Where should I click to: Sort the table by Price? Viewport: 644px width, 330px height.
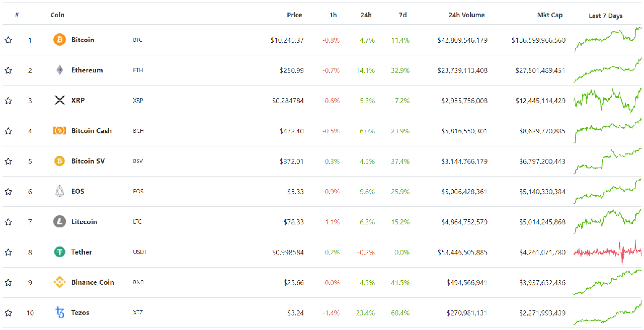(294, 15)
